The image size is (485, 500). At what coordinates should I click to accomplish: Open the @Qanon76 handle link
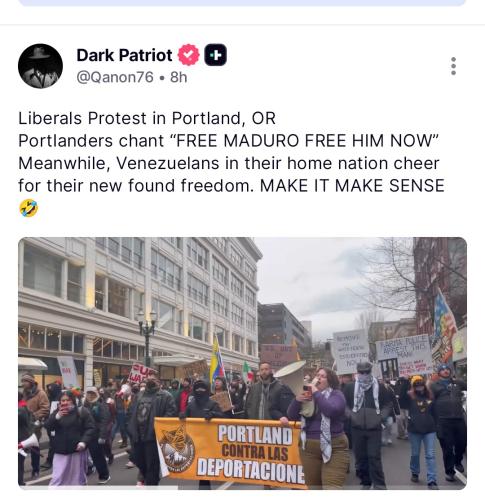point(115,77)
